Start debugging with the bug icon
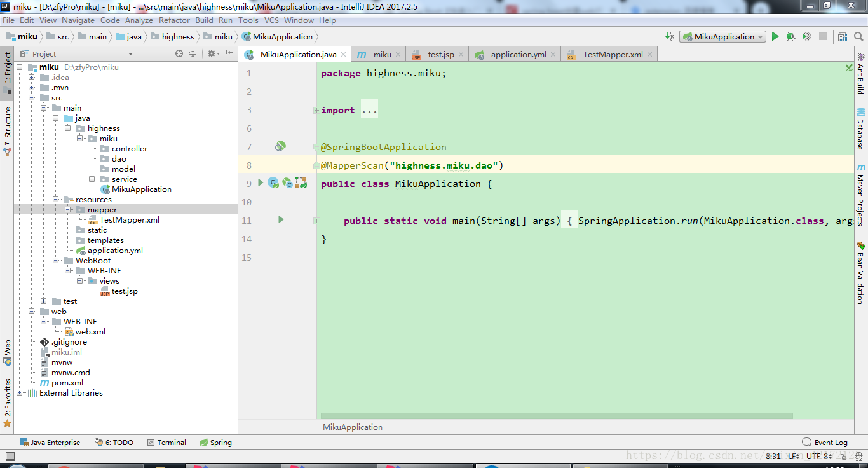Screen dimensions: 868x468 [790, 37]
